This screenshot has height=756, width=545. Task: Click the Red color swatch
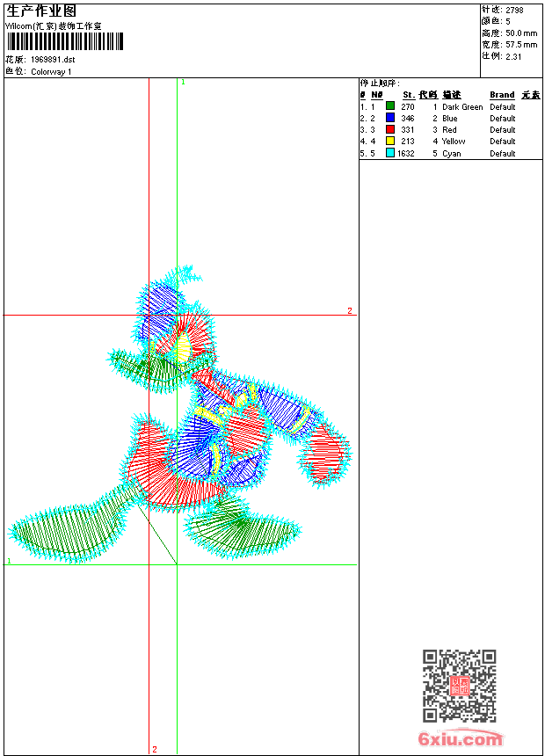[390, 129]
